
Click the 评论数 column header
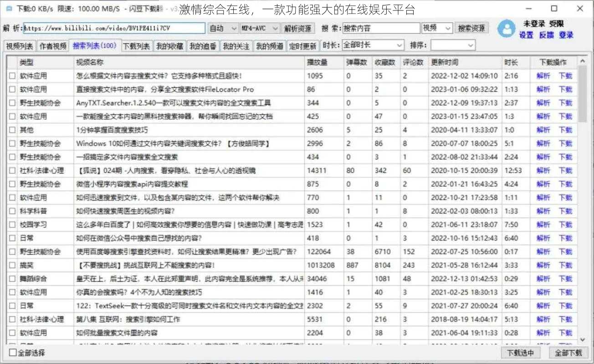[x=414, y=62]
